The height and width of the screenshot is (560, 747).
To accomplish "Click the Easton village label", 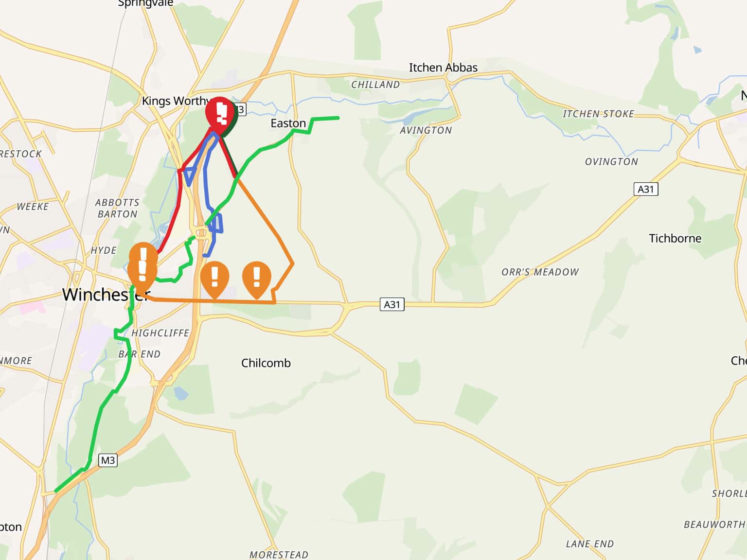I will 288,123.
